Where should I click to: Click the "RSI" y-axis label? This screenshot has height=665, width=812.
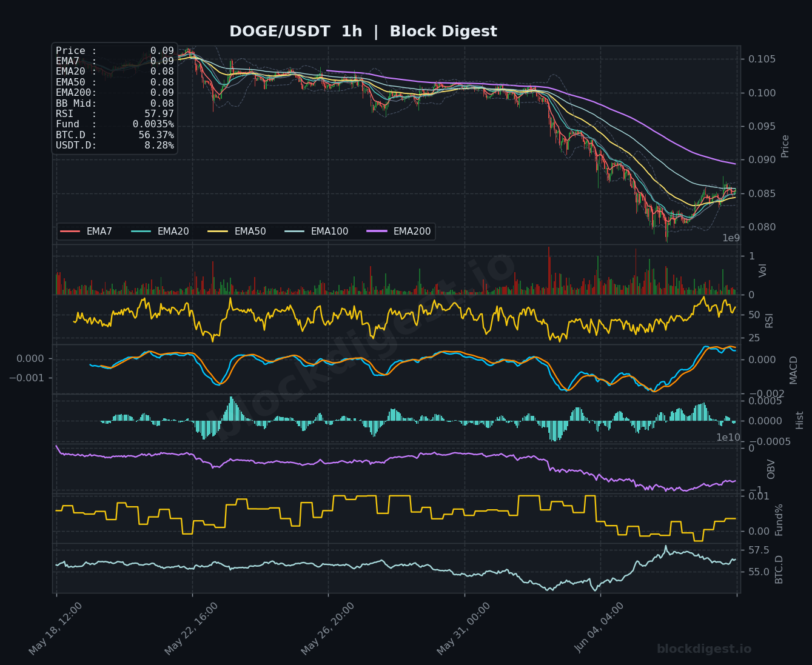tap(770, 320)
